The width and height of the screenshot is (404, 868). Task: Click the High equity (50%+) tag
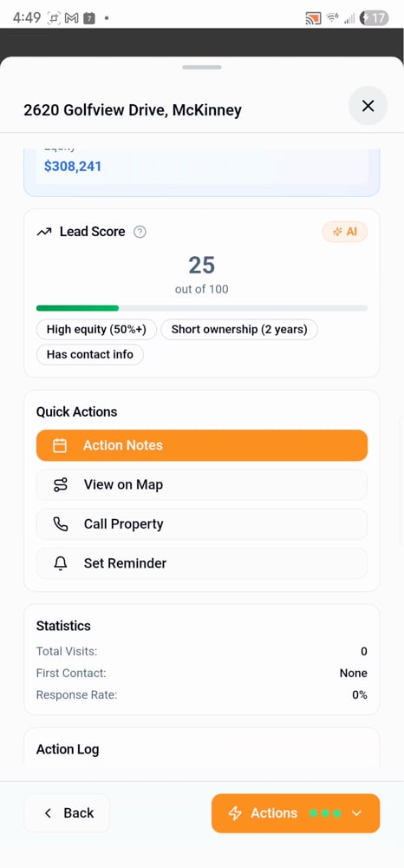(97, 329)
